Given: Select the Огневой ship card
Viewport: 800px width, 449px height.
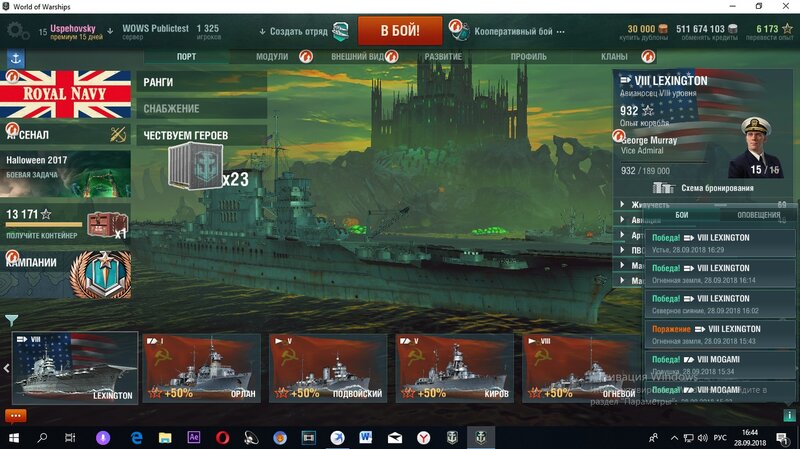Looking at the screenshot, I should [581, 368].
